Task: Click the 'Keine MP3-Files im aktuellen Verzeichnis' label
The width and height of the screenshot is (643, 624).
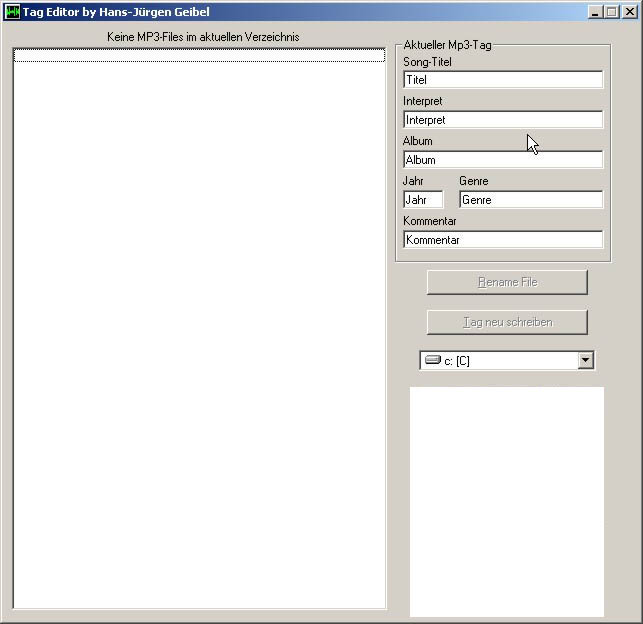Action: [x=203, y=37]
